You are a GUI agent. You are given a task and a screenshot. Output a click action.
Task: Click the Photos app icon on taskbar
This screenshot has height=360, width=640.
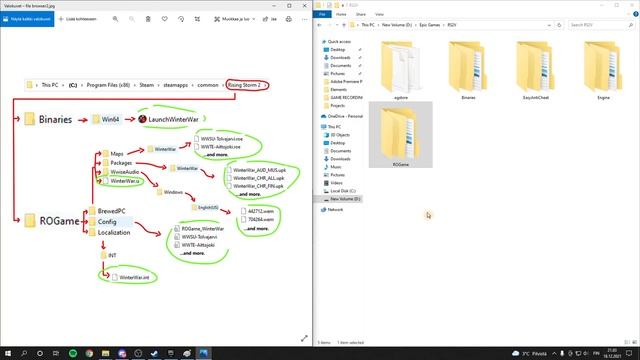pyautogui.click(x=203, y=353)
